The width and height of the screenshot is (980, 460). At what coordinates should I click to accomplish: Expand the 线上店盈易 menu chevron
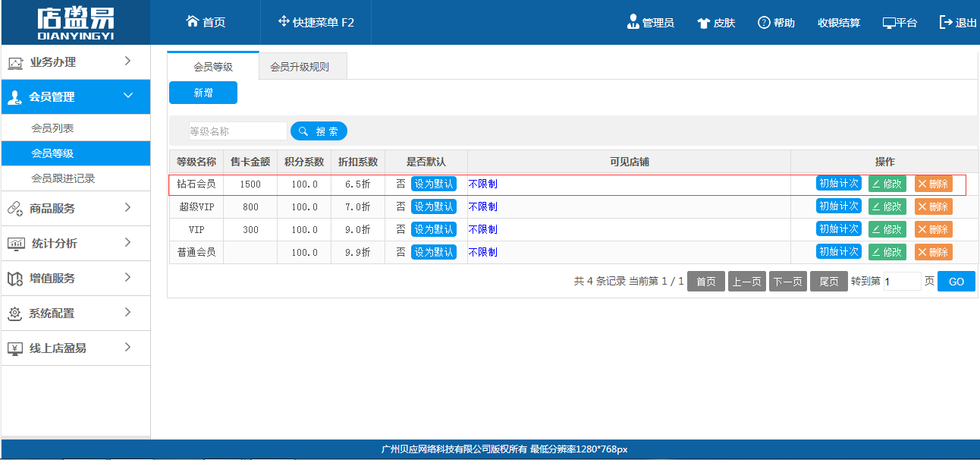pos(128,347)
